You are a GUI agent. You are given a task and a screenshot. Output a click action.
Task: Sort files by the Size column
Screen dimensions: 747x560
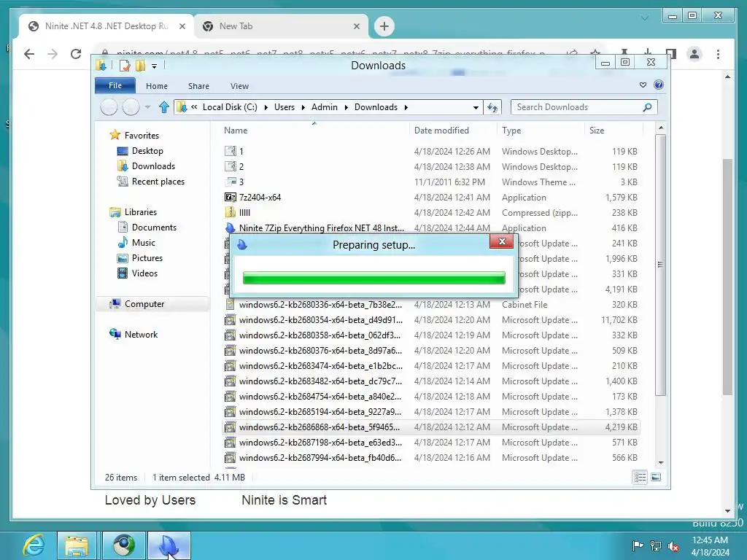(614, 131)
